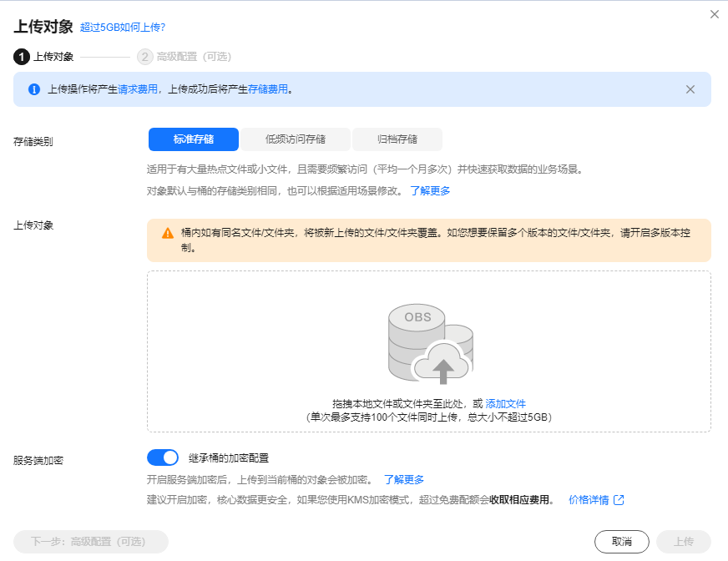This screenshot has width=728, height=561.
Task: Select 归档存储 storage class
Action: (397, 139)
